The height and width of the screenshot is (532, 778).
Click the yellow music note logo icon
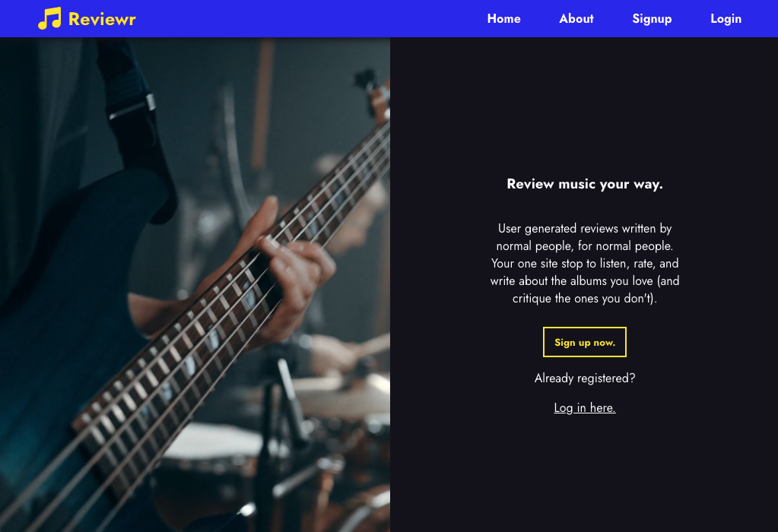coord(49,18)
